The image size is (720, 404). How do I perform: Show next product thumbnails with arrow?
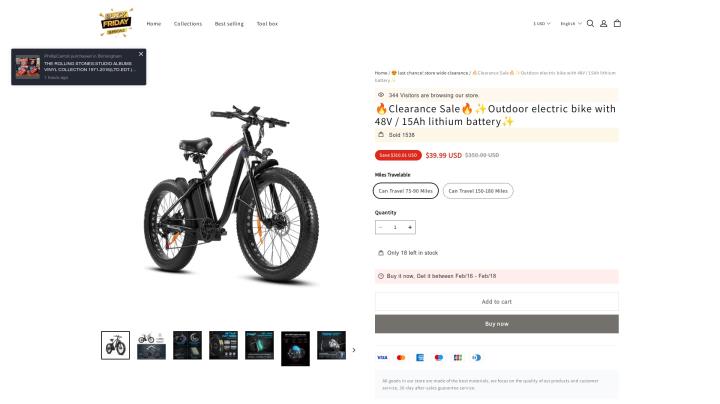pyautogui.click(x=353, y=350)
